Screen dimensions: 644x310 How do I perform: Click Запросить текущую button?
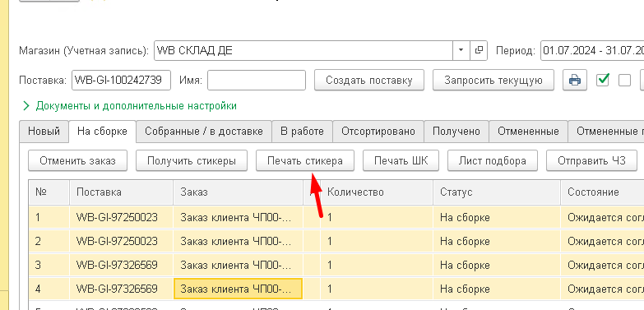(x=493, y=80)
